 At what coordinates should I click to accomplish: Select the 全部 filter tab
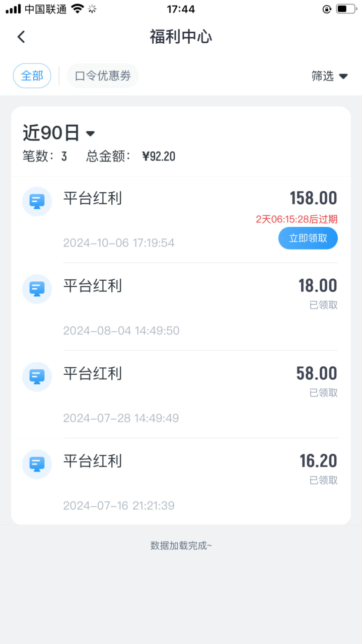[32, 76]
